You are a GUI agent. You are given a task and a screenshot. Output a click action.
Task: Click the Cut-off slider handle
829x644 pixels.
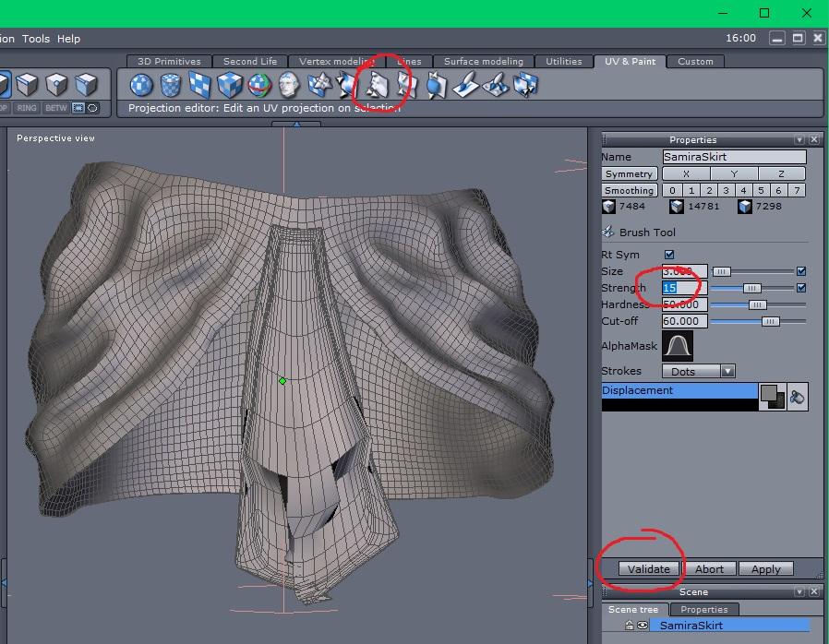tap(770, 321)
